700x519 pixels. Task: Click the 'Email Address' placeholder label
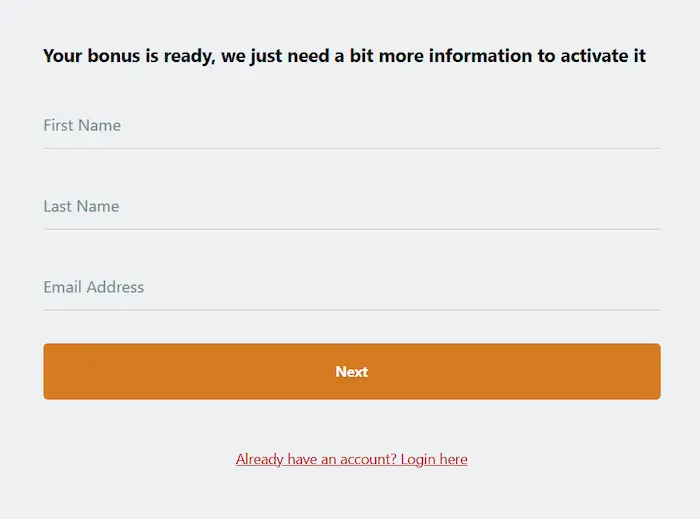pos(94,287)
